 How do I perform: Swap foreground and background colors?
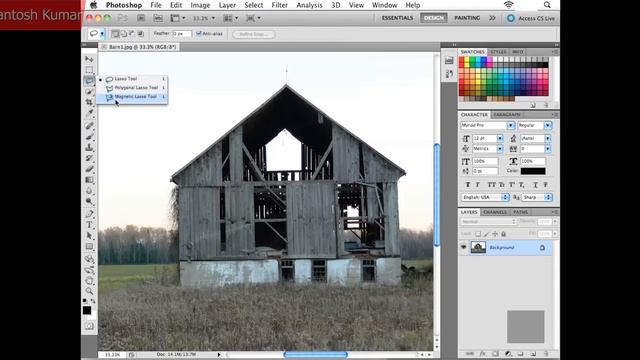(x=93, y=301)
